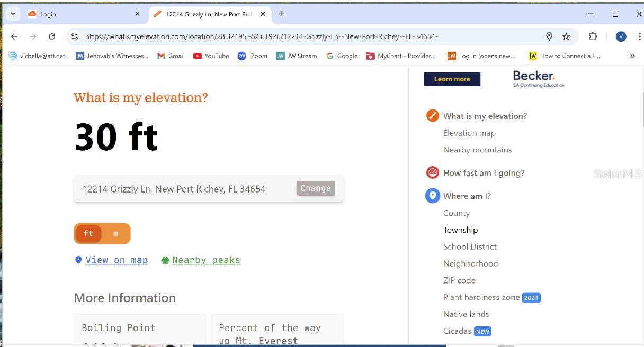This screenshot has width=644, height=347.
Task: Click the location permission icon in address bar
Action: point(549,36)
